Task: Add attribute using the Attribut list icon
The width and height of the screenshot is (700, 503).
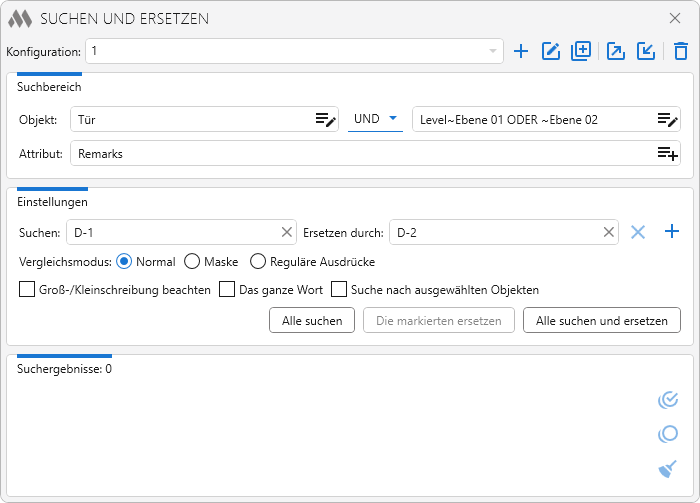Action: coord(667,153)
